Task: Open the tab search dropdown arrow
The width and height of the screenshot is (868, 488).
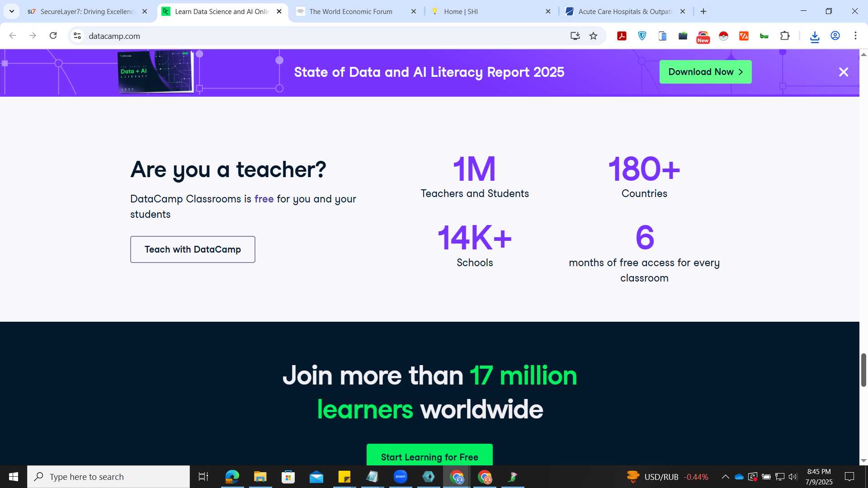Action: [x=12, y=11]
